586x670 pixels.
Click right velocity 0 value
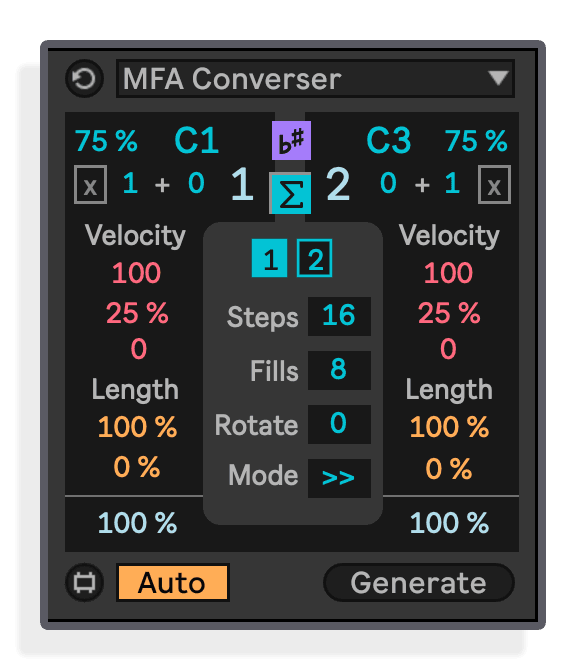tap(448, 349)
